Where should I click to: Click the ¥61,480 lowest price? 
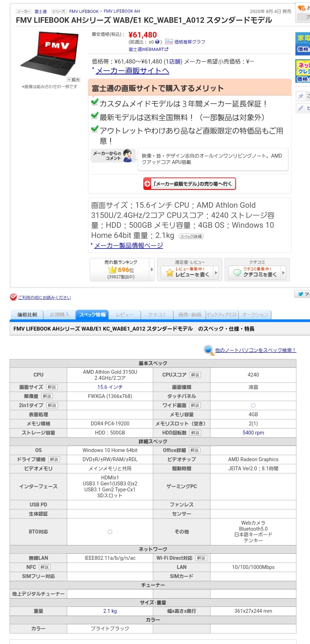click(x=143, y=35)
